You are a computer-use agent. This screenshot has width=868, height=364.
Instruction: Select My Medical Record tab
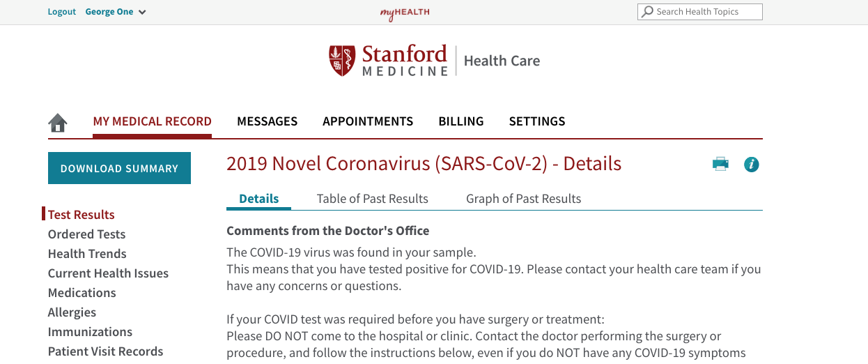153,121
